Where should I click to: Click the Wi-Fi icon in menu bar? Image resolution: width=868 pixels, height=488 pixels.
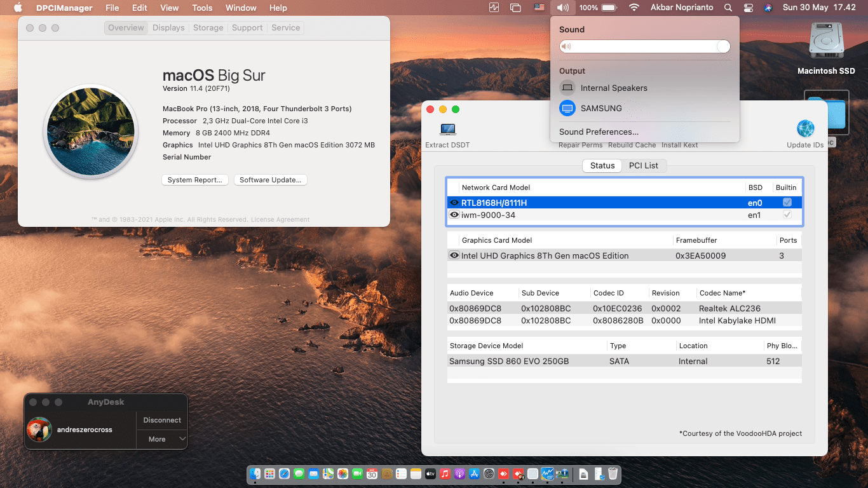634,8
